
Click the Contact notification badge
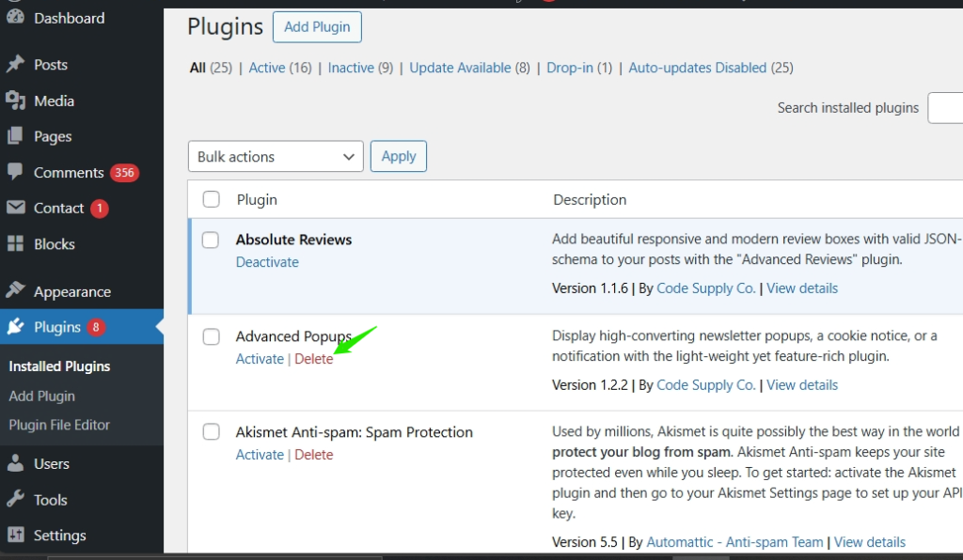coord(100,209)
